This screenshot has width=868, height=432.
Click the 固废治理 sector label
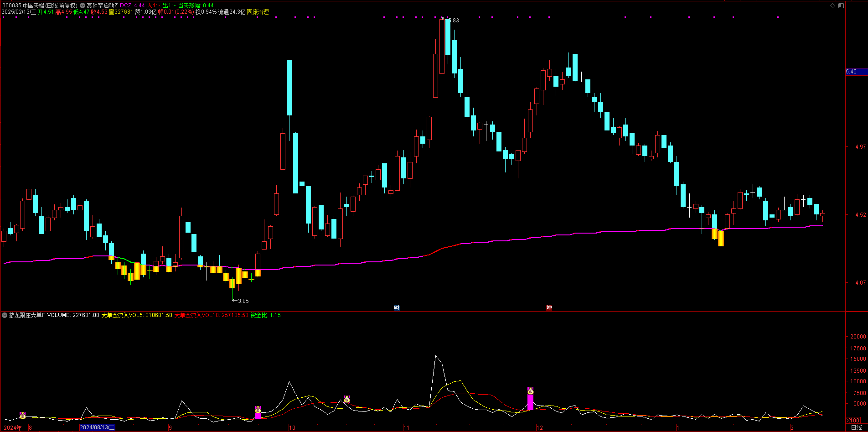pos(258,12)
